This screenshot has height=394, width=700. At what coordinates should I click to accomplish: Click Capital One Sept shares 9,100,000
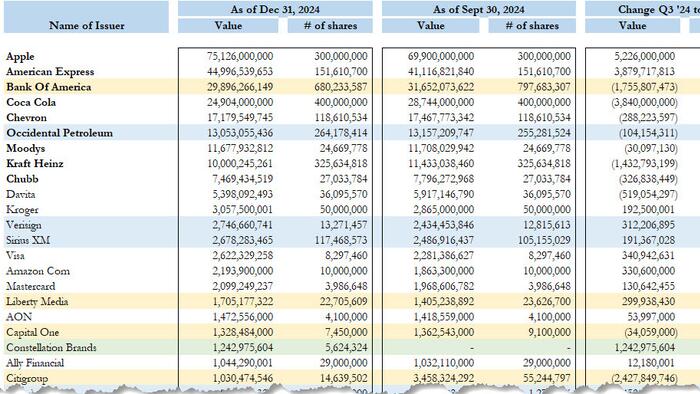pos(549,332)
